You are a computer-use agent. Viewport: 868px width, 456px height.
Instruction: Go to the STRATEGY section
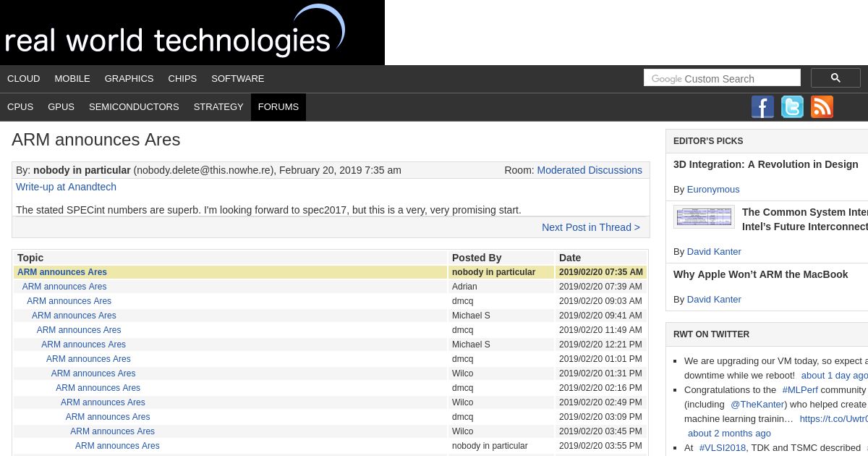pyautogui.click(x=218, y=107)
